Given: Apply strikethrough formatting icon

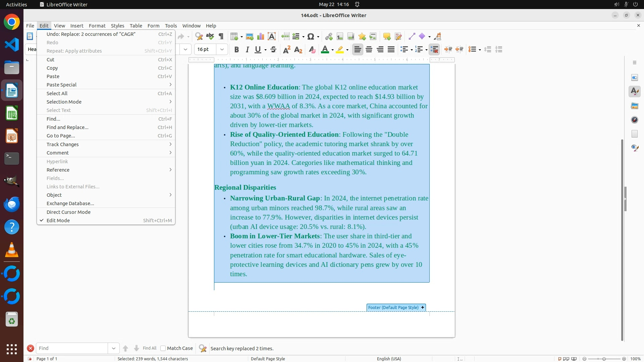Looking at the screenshot, I should click(273, 50).
